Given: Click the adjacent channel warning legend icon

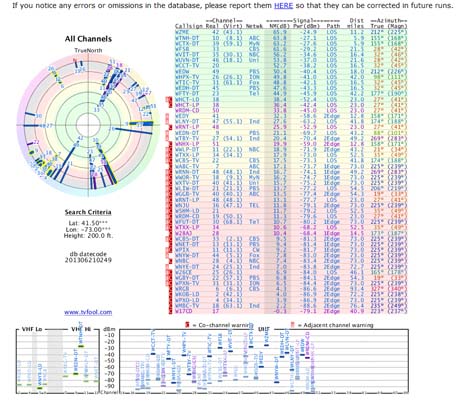Looking at the screenshot, I should point(293,325).
